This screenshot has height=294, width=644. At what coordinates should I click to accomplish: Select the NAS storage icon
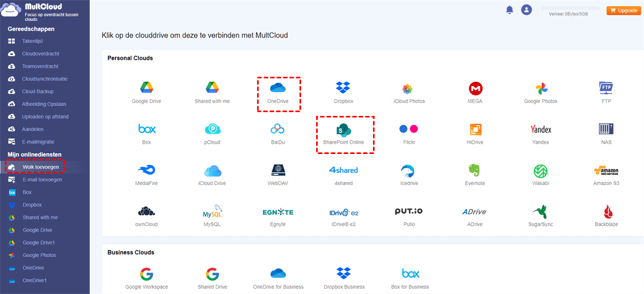click(x=606, y=129)
